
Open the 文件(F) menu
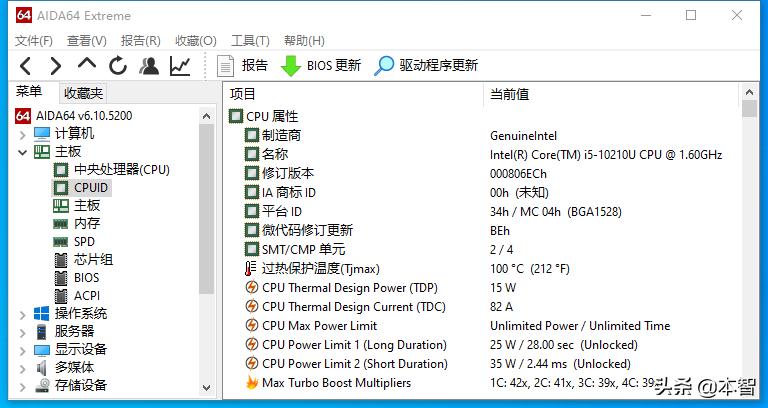[34, 41]
